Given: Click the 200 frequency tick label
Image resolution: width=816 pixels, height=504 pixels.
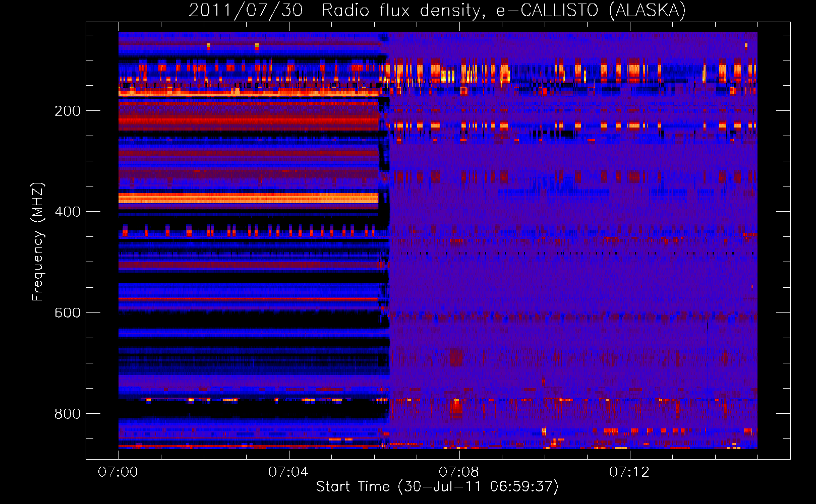Looking at the screenshot, I should coord(68,111).
